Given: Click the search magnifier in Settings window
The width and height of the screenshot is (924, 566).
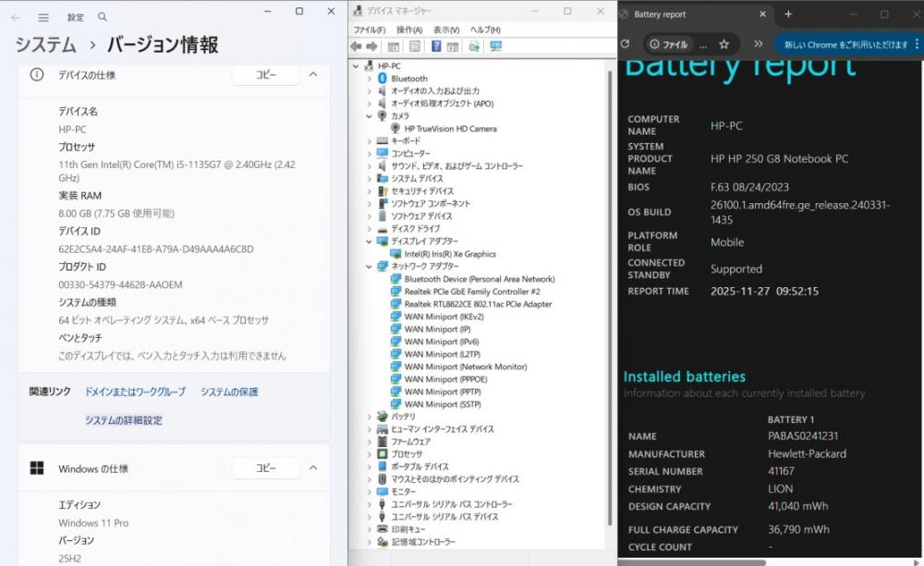Looking at the screenshot, I should tap(103, 17).
